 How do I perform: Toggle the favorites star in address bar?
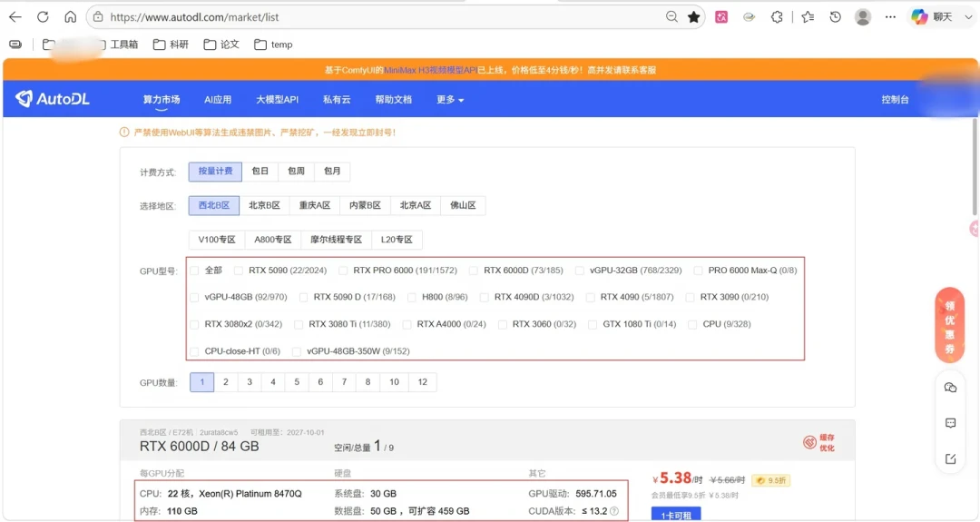click(x=694, y=17)
